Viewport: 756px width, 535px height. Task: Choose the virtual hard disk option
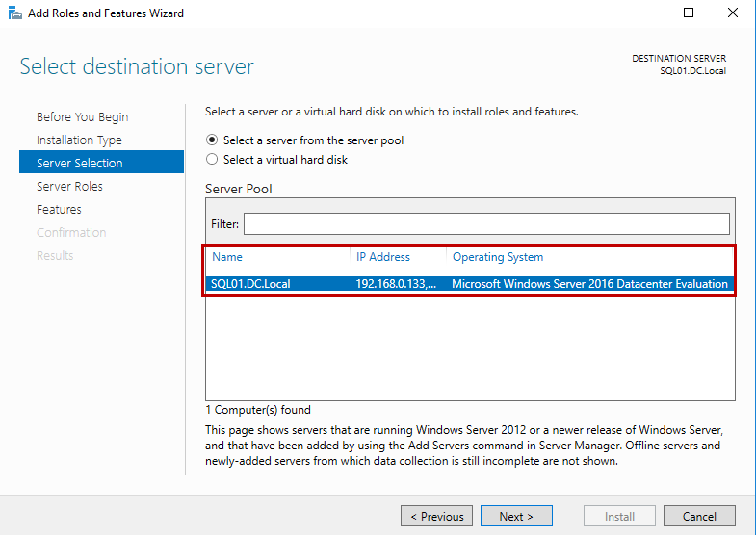coord(213,160)
